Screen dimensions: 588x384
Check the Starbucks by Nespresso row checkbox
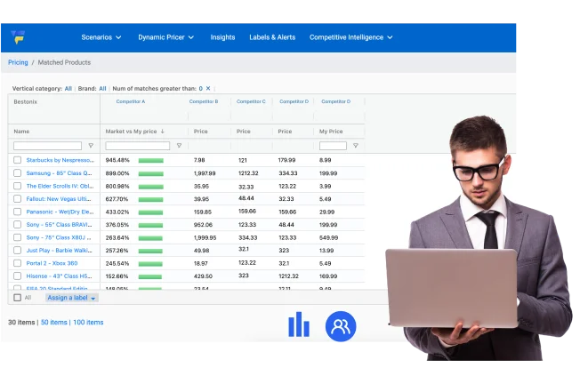(17, 160)
